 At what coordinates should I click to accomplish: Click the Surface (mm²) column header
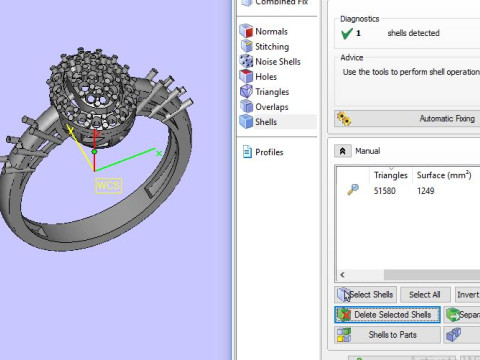coord(444,175)
